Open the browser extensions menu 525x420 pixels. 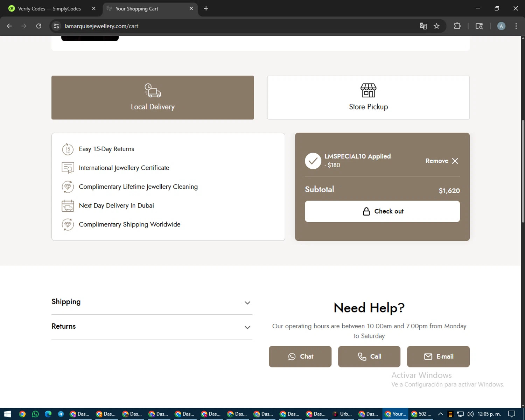(457, 26)
